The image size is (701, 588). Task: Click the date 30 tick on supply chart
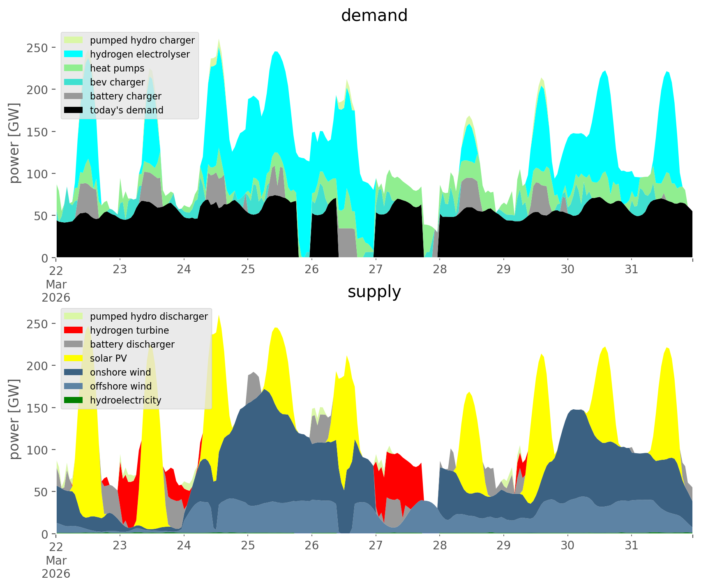tap(567, 546)
